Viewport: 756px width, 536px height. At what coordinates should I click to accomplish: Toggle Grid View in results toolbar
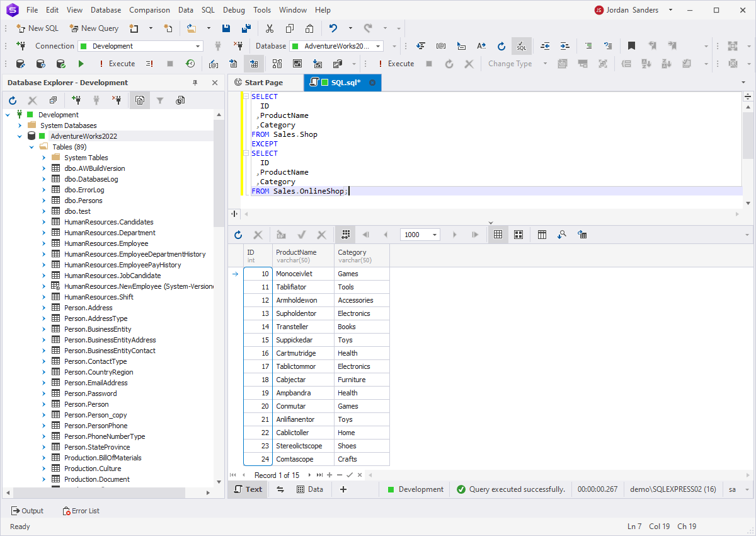click(x=498, y=235)
